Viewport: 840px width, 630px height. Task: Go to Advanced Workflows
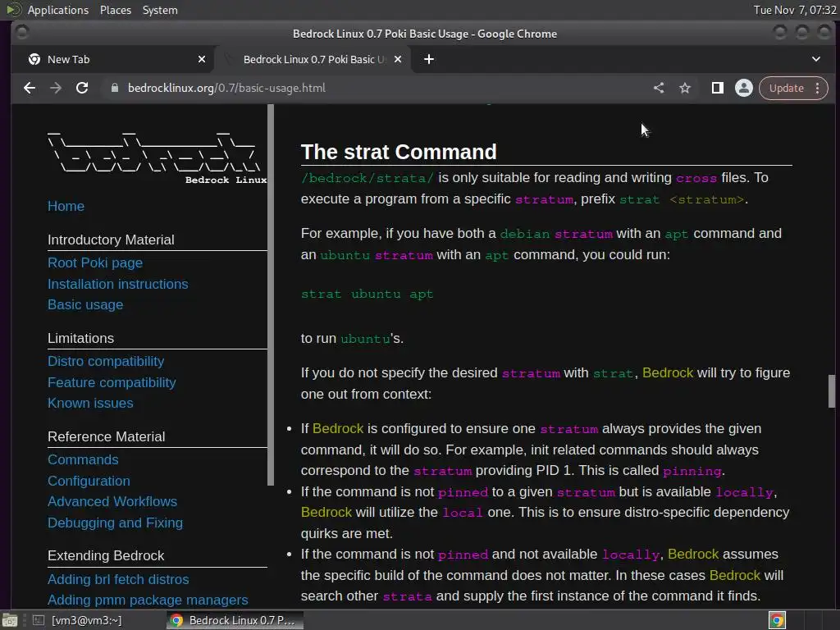[x=112, y=501]
